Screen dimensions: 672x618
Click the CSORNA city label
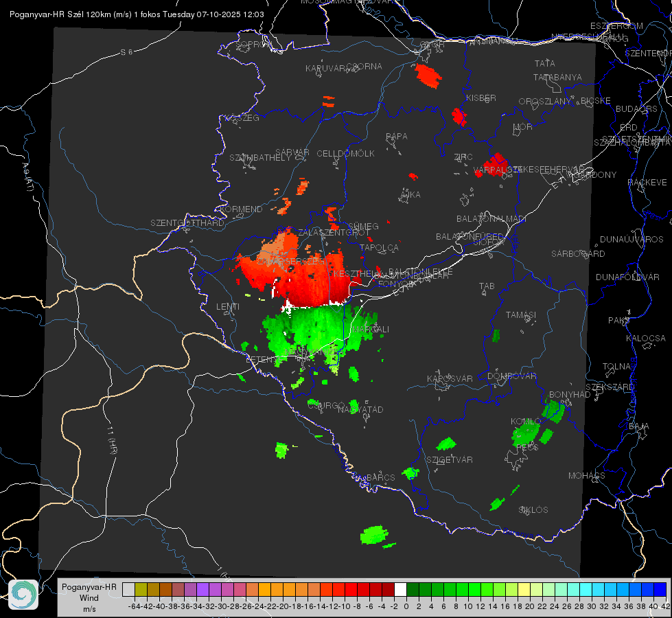coord(364,67)
